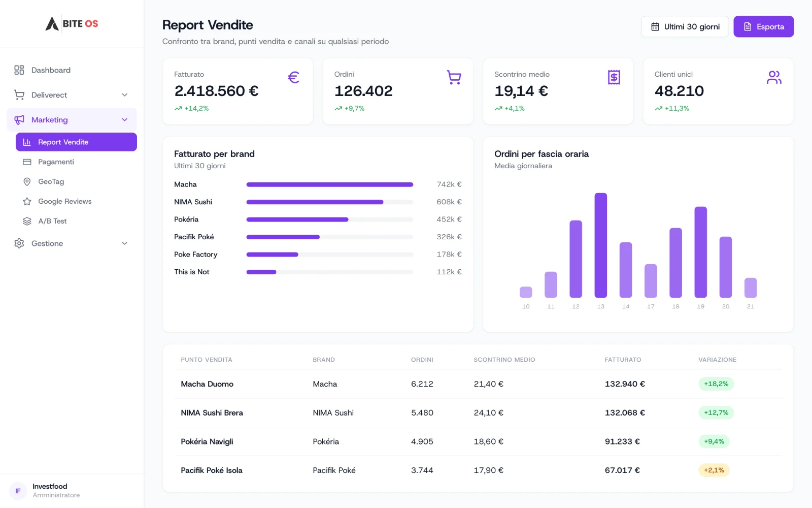Click the IF user avatar
The width and height of the screenshot is (812, 508).
click(18, 491)
